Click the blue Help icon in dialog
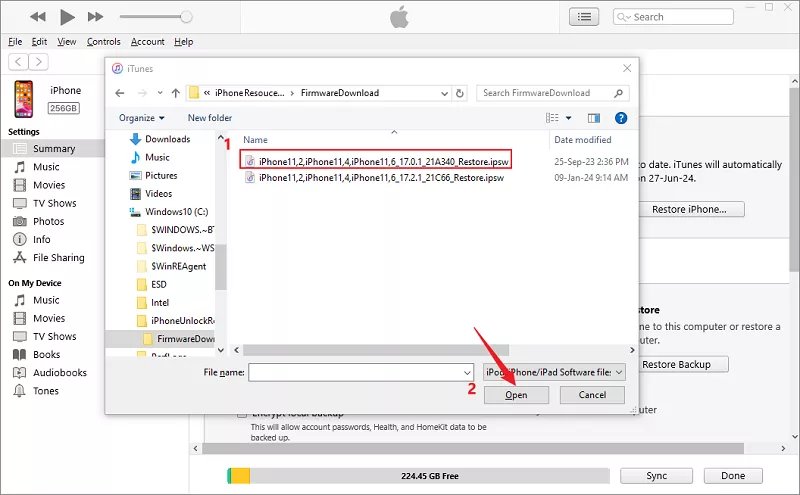The height and width of the screenshot is (495, 800). (621, 118)
